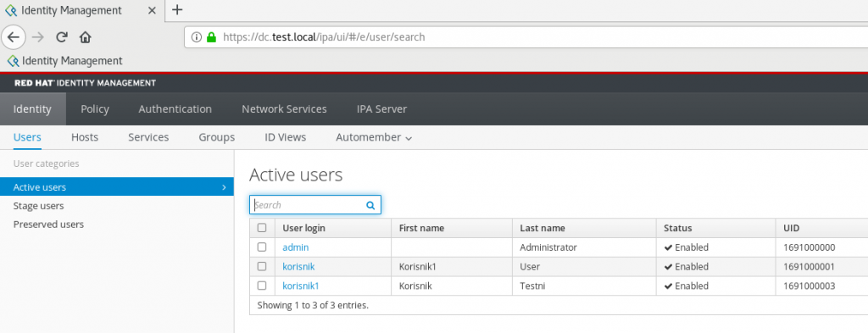Focus the Search users input field
This screenshot has height=333, width=868.
pos(309,205)
